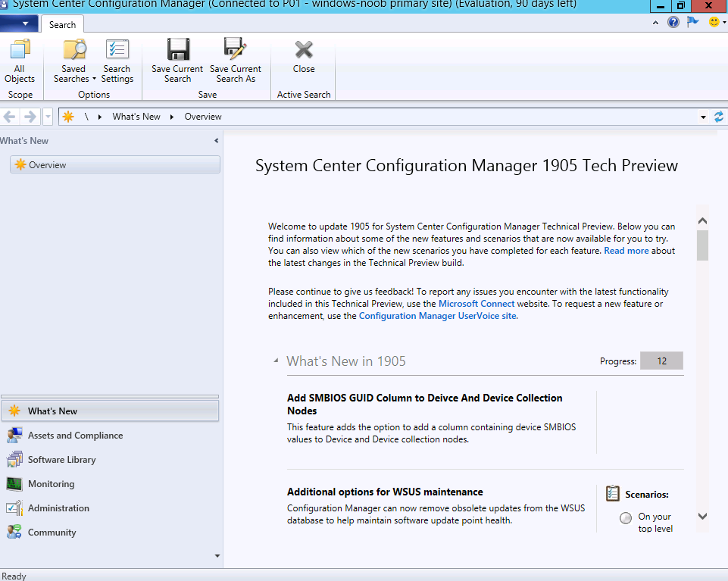Click the content scrollbar thumb
The width and height of the screenshot is (728, 581).
(702, 245)
